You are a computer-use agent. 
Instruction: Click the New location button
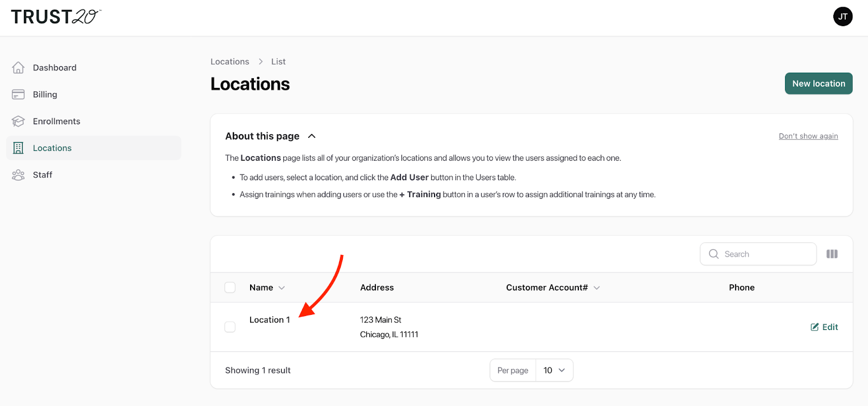818,84
